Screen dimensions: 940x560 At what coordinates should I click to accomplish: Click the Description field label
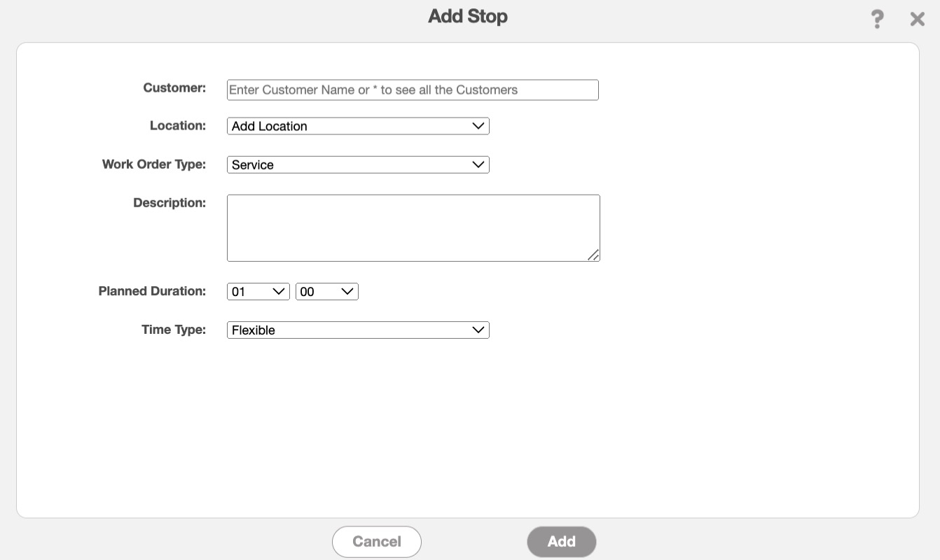170,202
